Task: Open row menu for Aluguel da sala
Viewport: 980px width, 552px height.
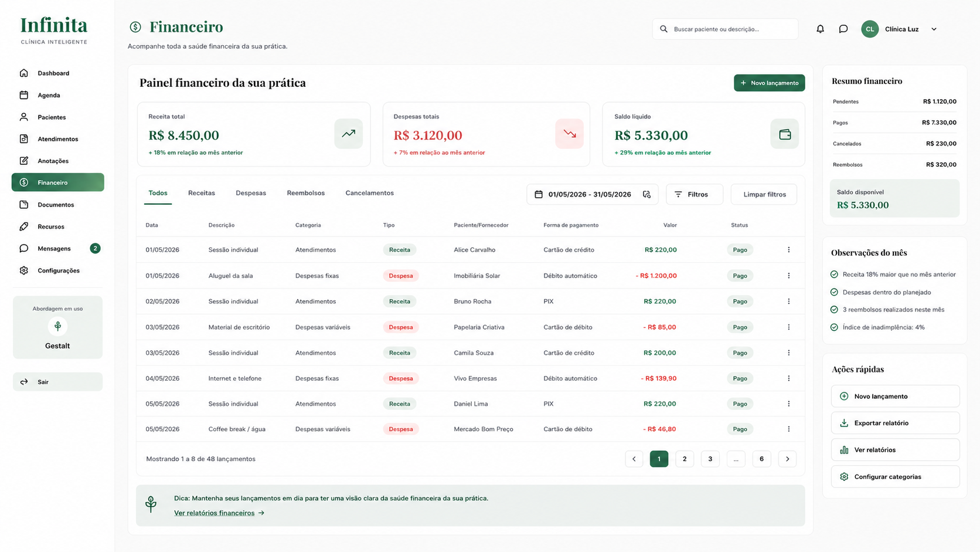Action: pos(788,276)
